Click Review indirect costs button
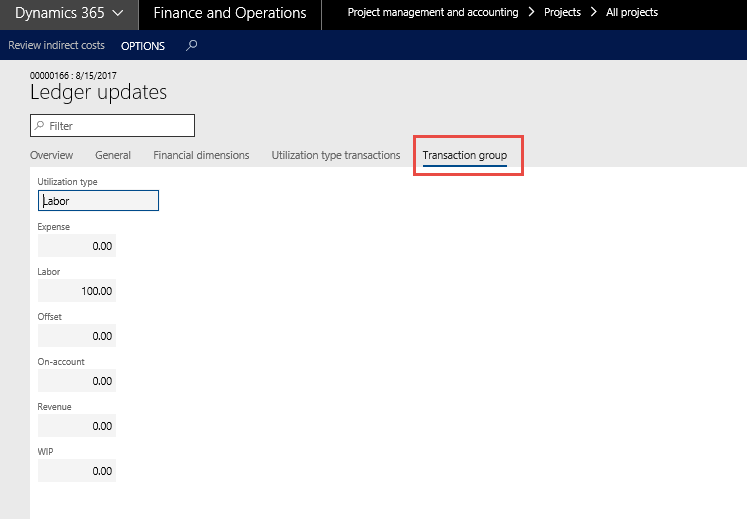This screenshot has width=747, height=519. coord(56,46)
